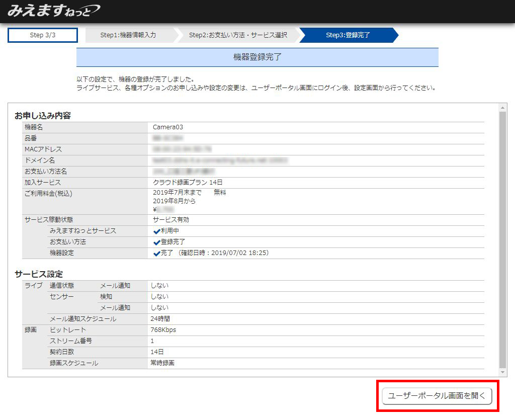Click the サービス設定 section heading
Image resolution: width=515 pixels, height=420 pixels.
pyautogui.click(x=39, y=274)
